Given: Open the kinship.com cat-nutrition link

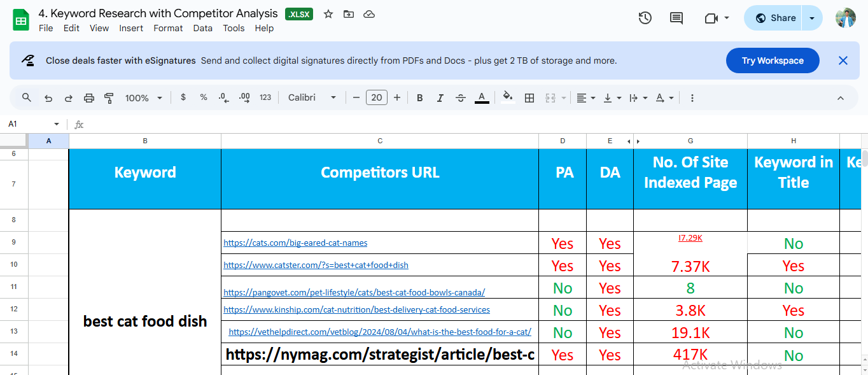Looking at the screenshot, I should click(x=356, y=309).
